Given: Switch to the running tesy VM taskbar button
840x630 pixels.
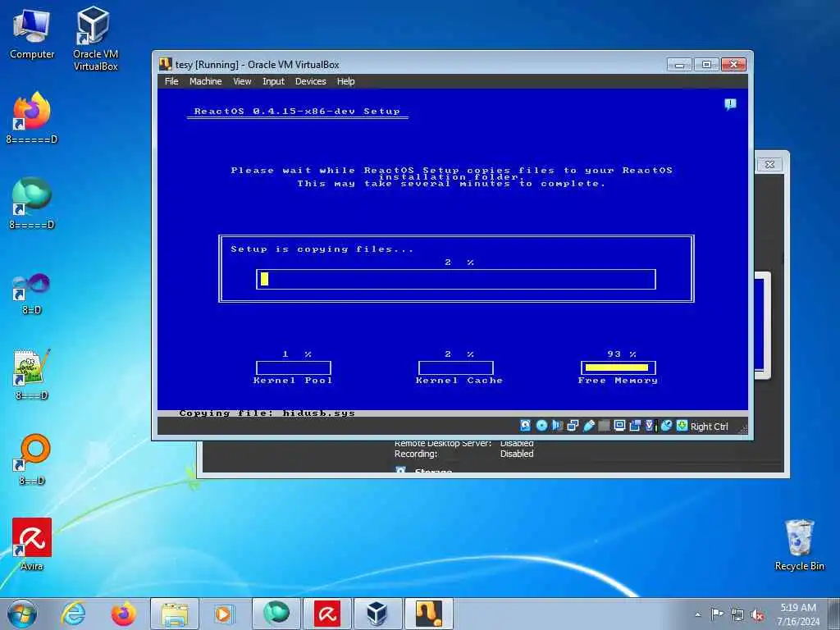Looking at the screenshot, I should [x=428, y=614].
